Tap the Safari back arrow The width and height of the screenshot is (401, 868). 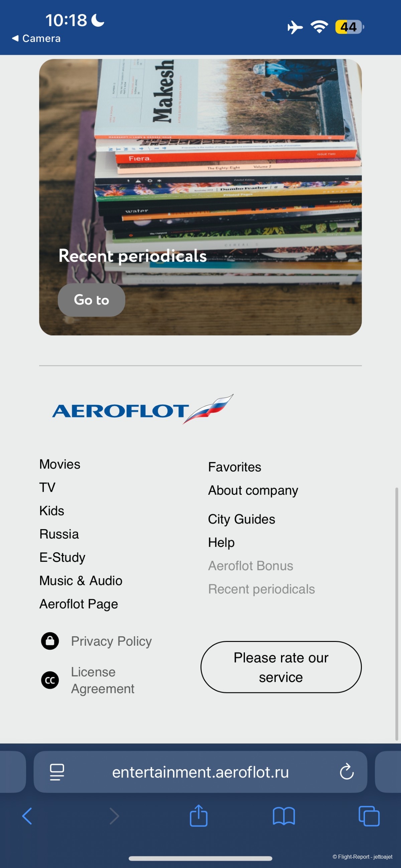click(27, 816)
